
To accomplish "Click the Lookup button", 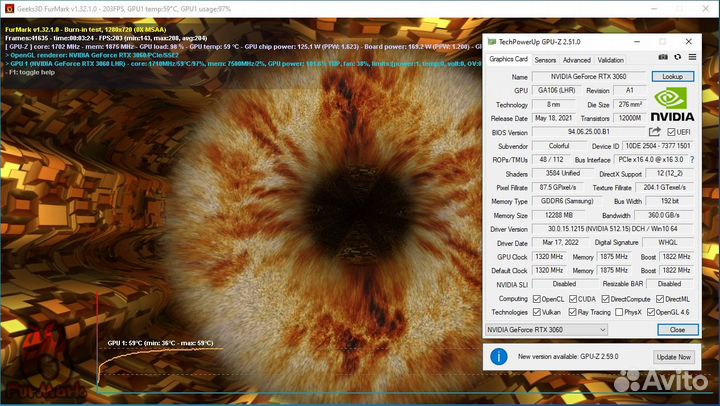I will point(673,77).
